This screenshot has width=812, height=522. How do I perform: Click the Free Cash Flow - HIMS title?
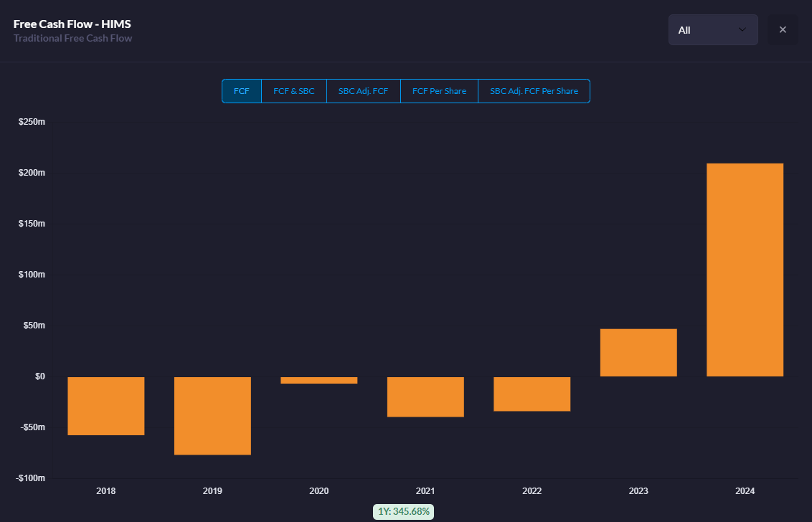click(72, 24)
